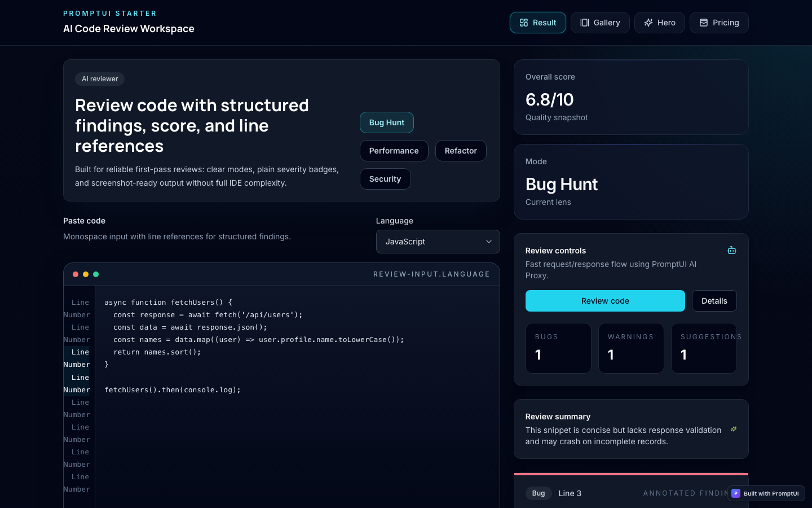
Task: Click the robot icon in Review controls
Action: pyautogui.click(x=732, y=250)
